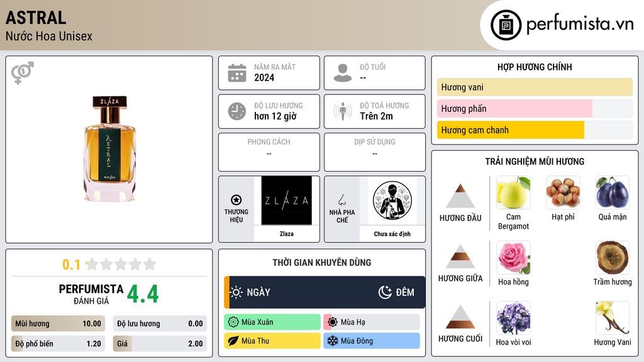Viewport: 644px width, 362px height.
Task: Click the sillage icon beside Độ toả hương
Action: (x=343, y=111)
